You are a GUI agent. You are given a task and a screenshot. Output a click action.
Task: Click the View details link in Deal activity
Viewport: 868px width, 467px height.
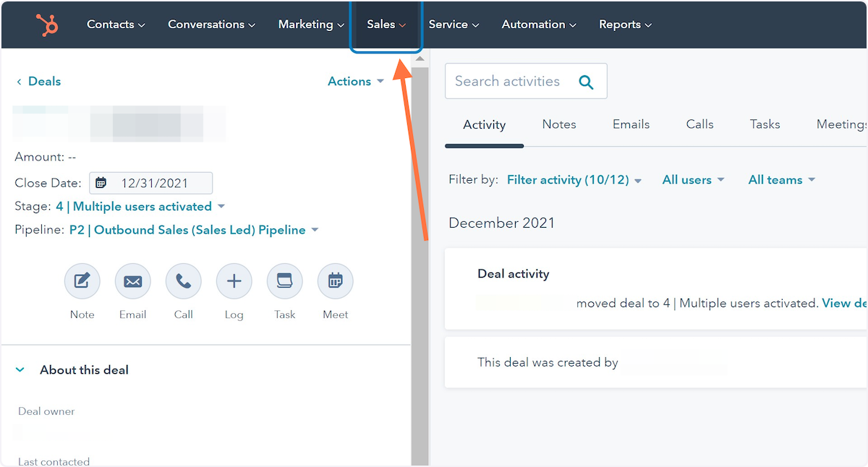845,304
